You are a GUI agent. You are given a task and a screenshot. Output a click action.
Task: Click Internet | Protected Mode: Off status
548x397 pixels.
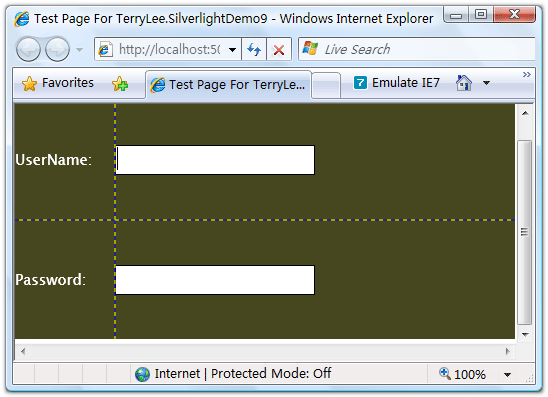tap(243, 374)
